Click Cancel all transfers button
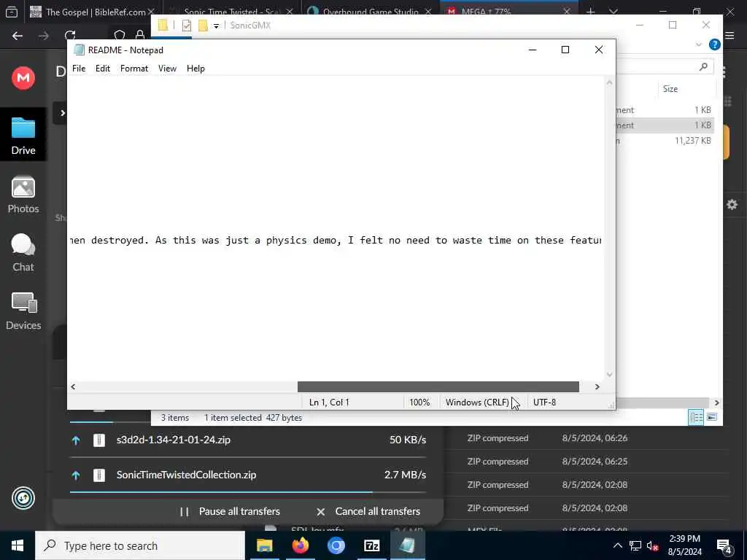 click(368, 511)
